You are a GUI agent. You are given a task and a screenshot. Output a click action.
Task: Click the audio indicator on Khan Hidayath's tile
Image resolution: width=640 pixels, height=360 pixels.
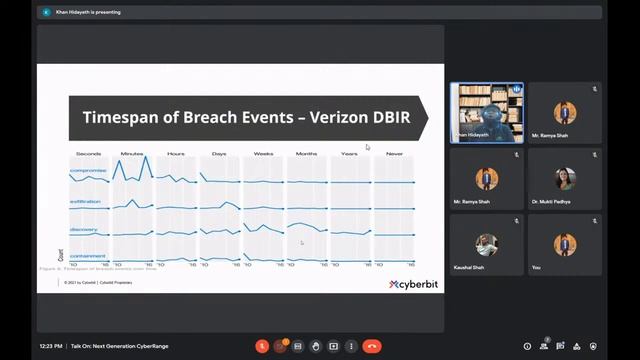517,89
